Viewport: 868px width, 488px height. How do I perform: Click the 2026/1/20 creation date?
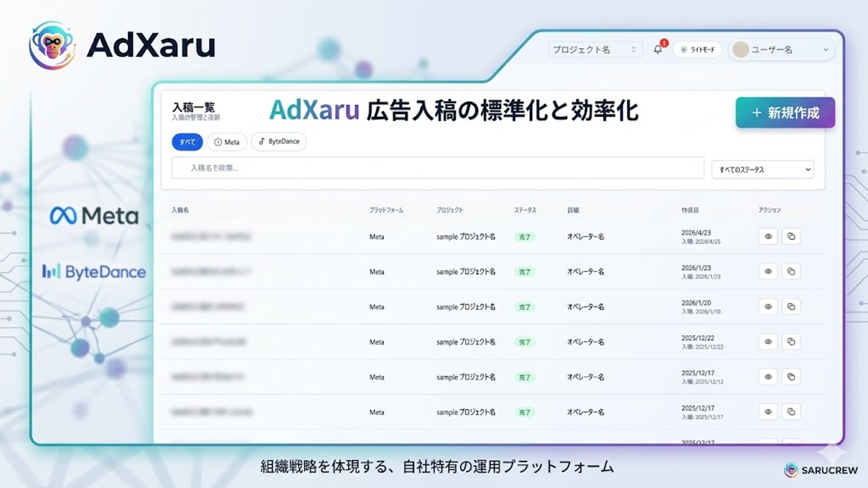696,302
